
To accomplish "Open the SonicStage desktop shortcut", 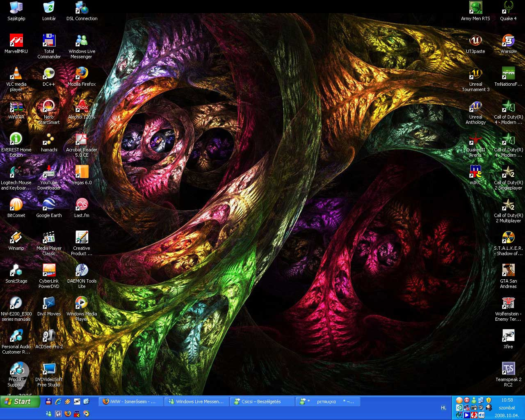I will point(16,274).
